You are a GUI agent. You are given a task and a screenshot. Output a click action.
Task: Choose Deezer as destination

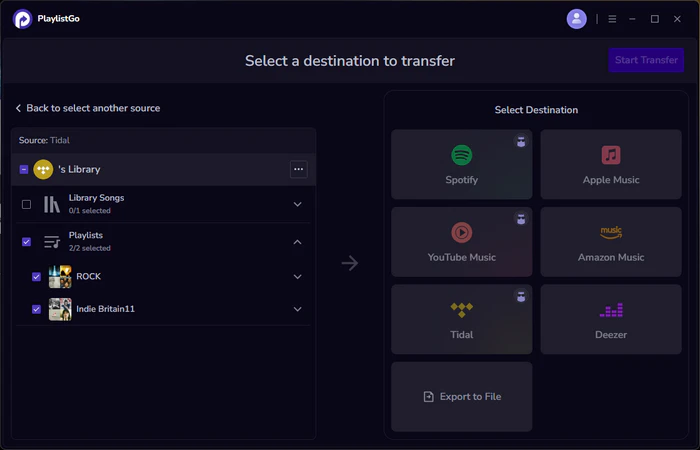coord(611,319)
